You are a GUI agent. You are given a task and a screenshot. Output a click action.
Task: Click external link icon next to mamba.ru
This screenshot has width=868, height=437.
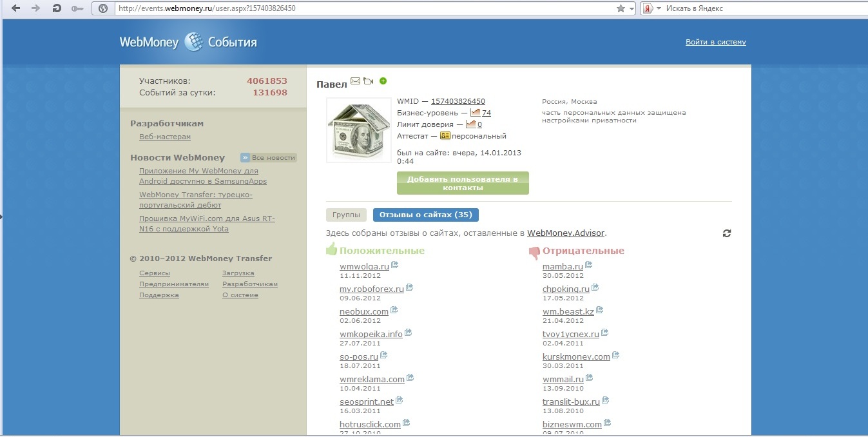coord(589,265)
